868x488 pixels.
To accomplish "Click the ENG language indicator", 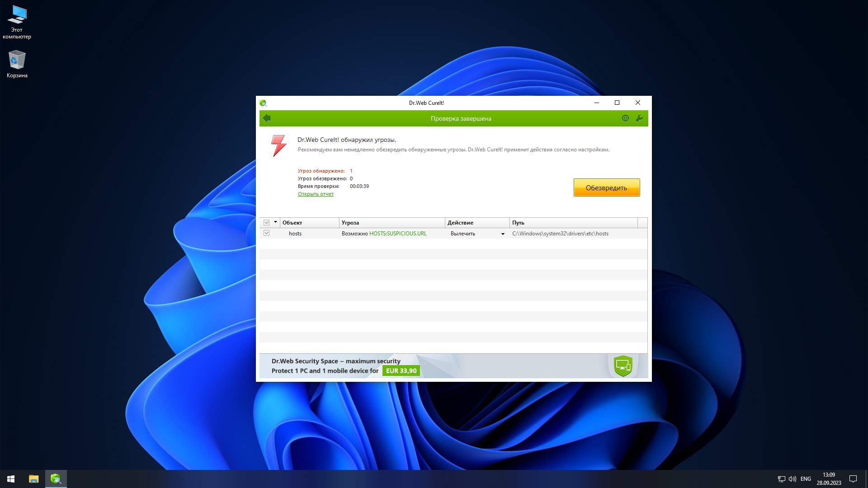I will tap(806, 479).
